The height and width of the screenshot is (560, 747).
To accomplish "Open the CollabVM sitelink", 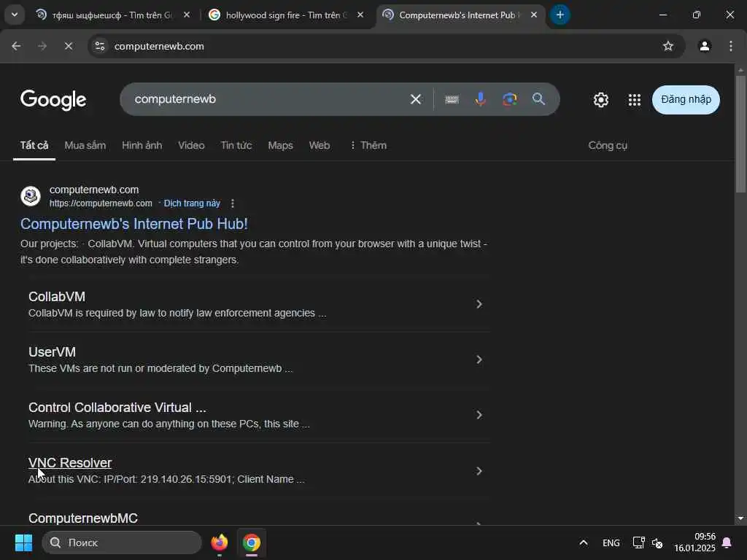I will point(57,297).
